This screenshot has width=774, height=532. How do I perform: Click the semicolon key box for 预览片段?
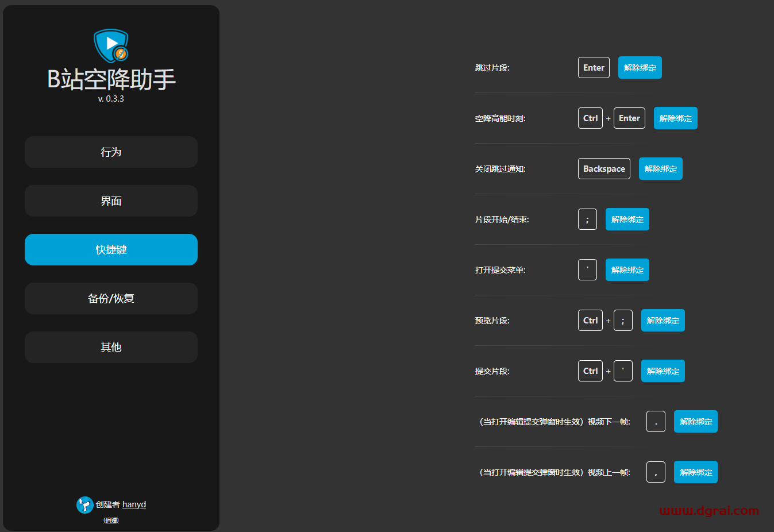click(623, 321)
